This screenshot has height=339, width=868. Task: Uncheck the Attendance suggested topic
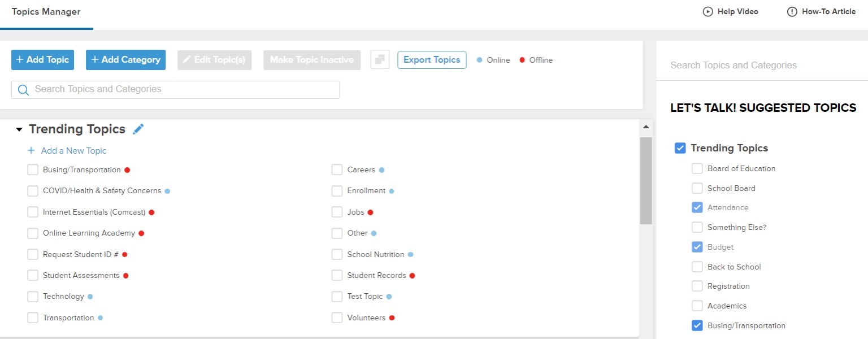coord(697,207)
